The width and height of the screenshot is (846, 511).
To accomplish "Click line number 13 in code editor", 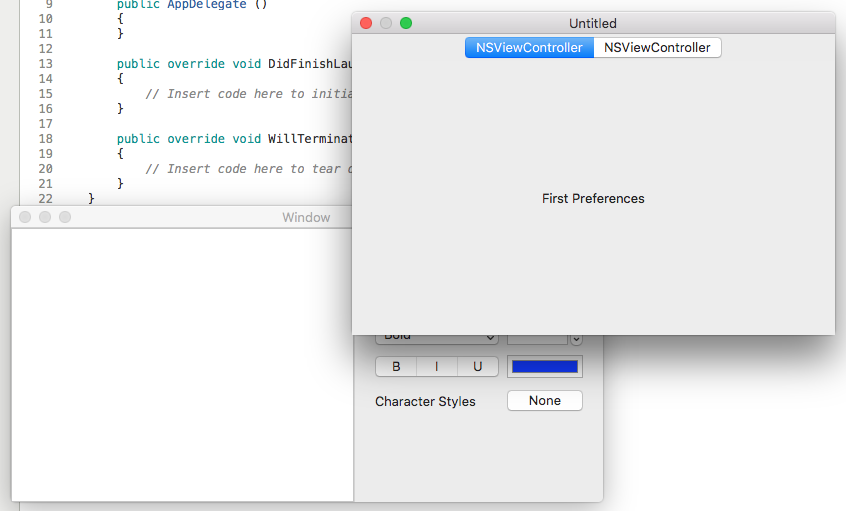I will click(46, 64).
